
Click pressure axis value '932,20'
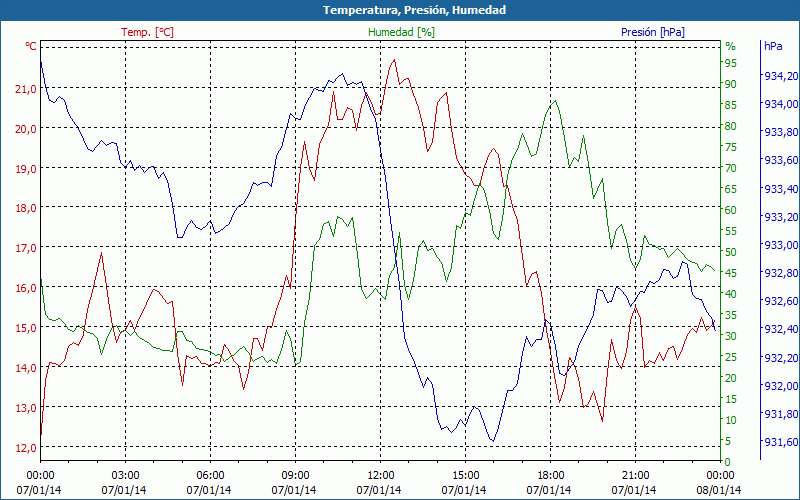click(x=781, y=358)
